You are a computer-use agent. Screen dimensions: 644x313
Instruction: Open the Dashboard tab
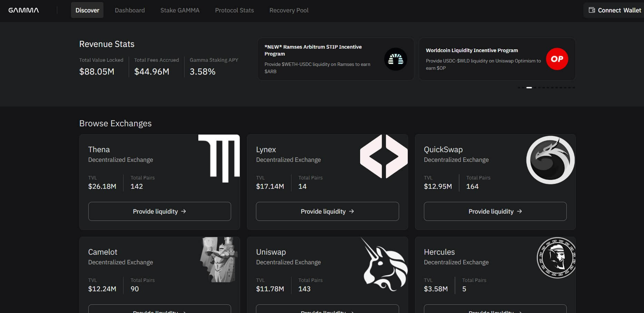(130, 10)
